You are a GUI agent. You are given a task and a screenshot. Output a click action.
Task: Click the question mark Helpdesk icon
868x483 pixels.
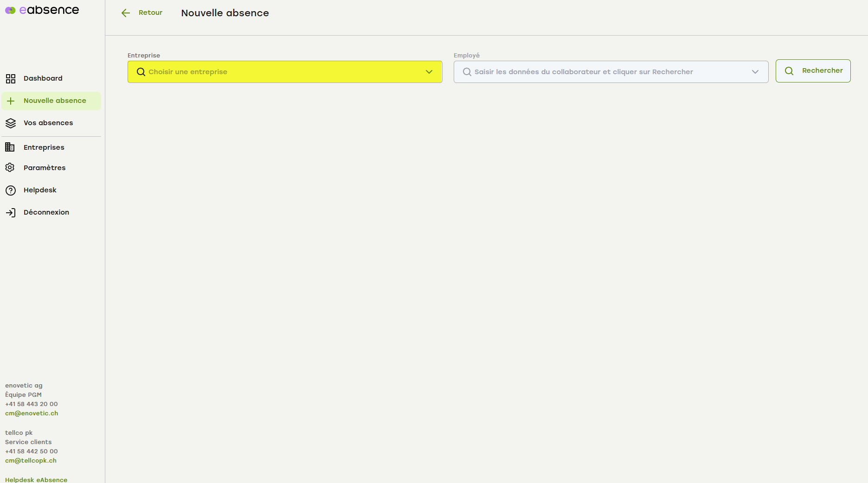[x=10, y=191]
